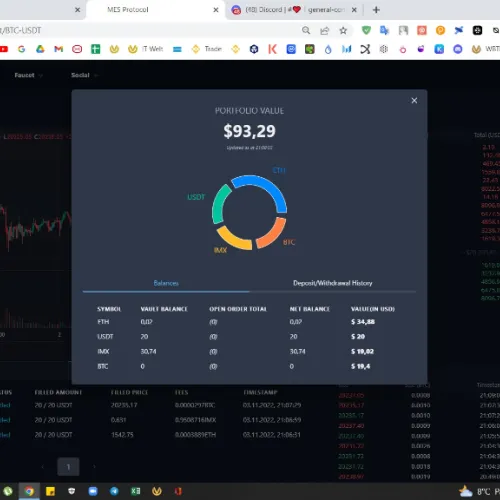Screen dimensions: 500x500
Task: Select the MES Protocol browser tab
Action: (x=155, y=10)
